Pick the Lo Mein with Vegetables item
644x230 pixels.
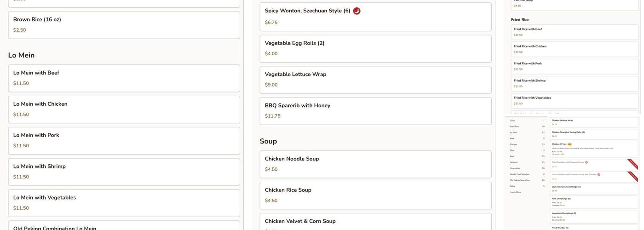pos(124,203)
